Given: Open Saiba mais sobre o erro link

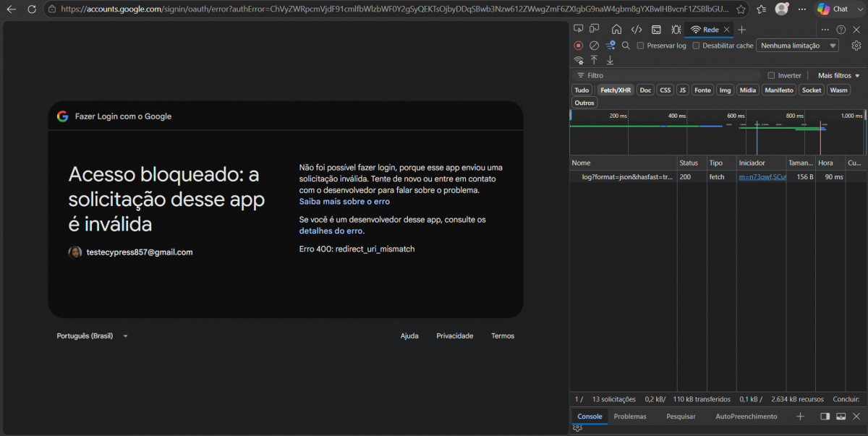Looking at the screenshot, I should pos(344,202).
